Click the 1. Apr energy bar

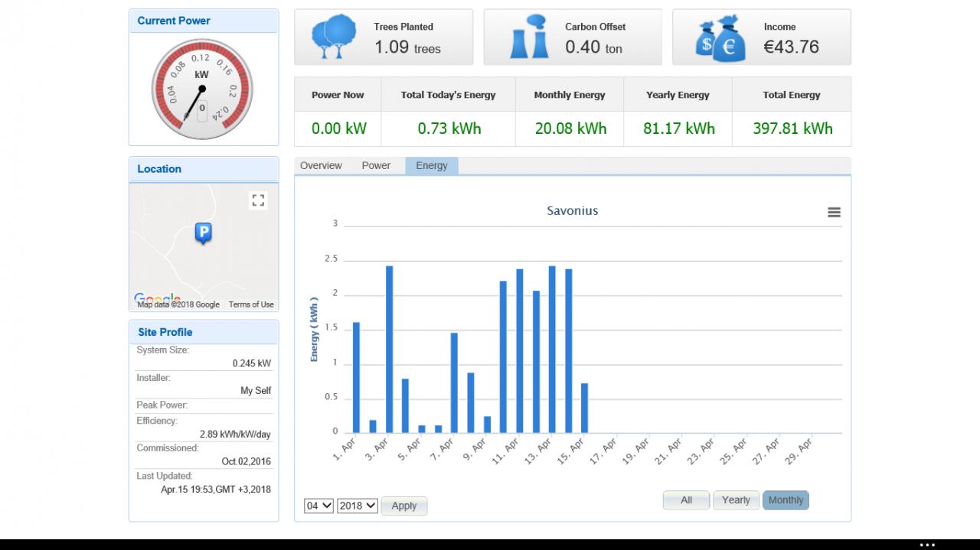pyautogui.click(x=356, y=378)
